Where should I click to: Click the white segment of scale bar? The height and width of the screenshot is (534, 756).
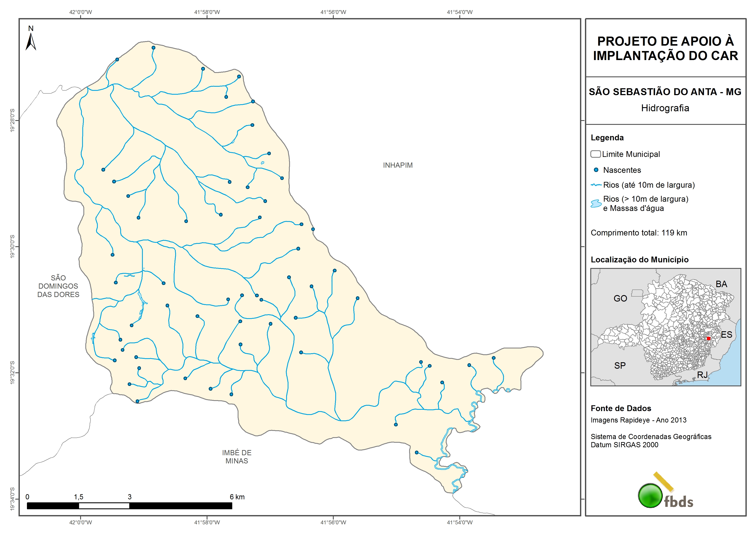click(x=104, y=506)
